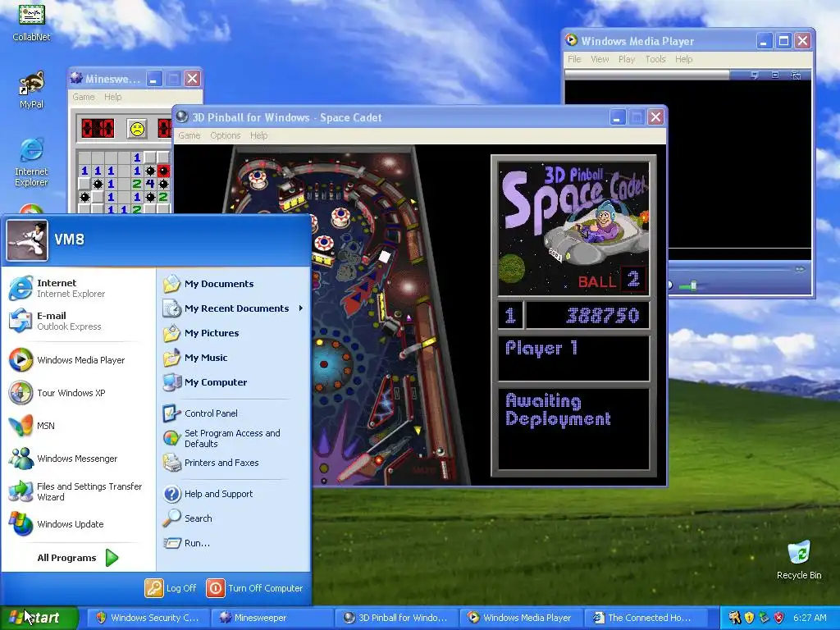Click Turn Off Computer button
This screenshot has width=840, height=630.
255,588
